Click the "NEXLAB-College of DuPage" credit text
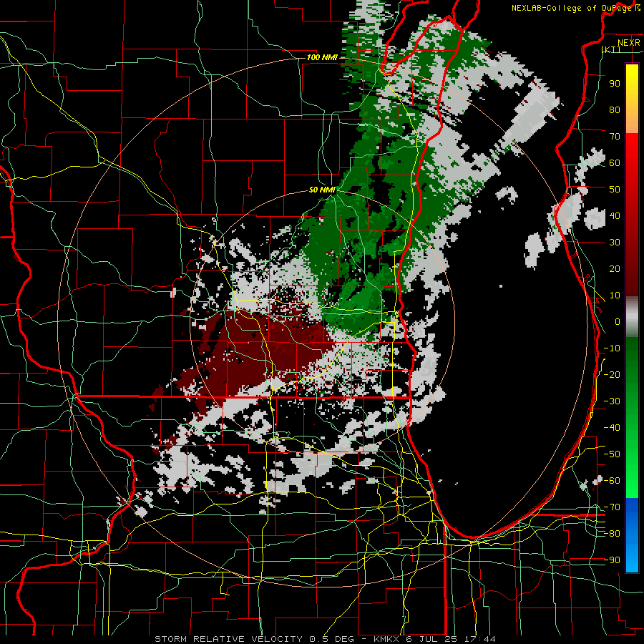Screen dimensions: 644x644 click(572, 8)
